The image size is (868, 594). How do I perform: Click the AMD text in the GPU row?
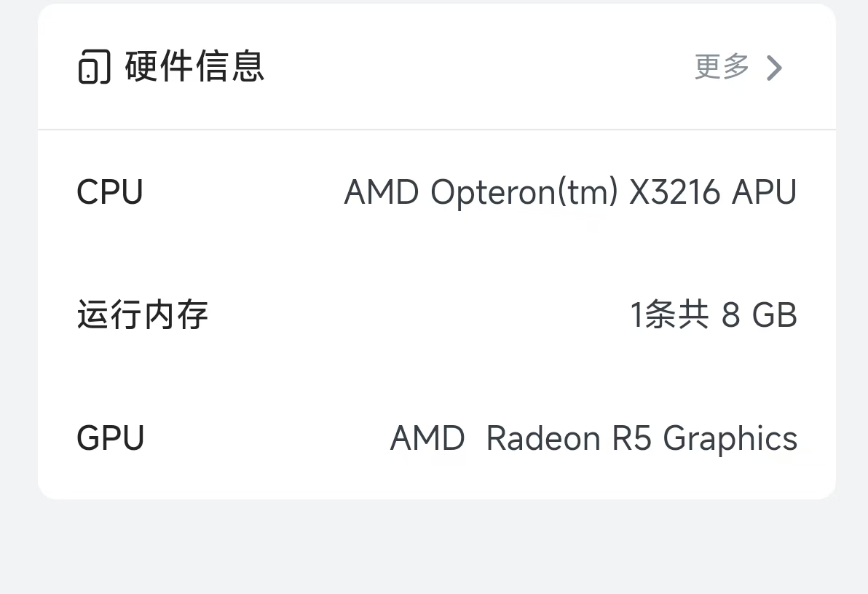(x=427, y=438)
